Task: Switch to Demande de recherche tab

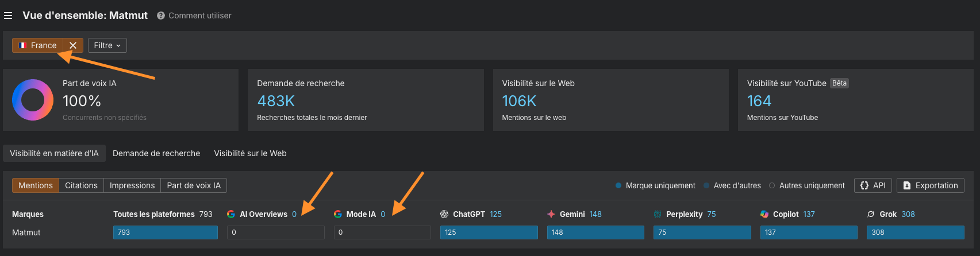Action: (x=156, y=153)
